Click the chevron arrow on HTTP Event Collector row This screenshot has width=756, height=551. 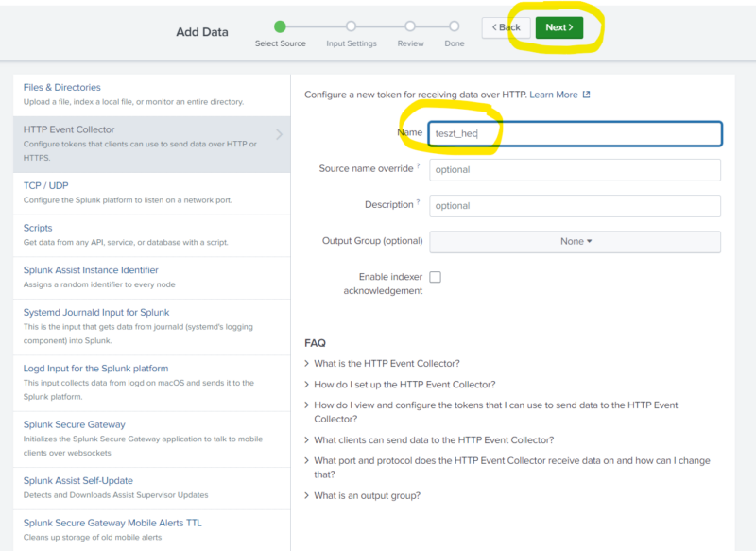coord(279,134)
